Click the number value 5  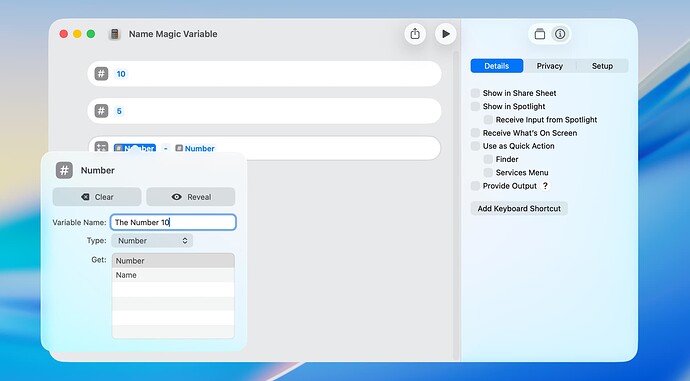[119, 111]
